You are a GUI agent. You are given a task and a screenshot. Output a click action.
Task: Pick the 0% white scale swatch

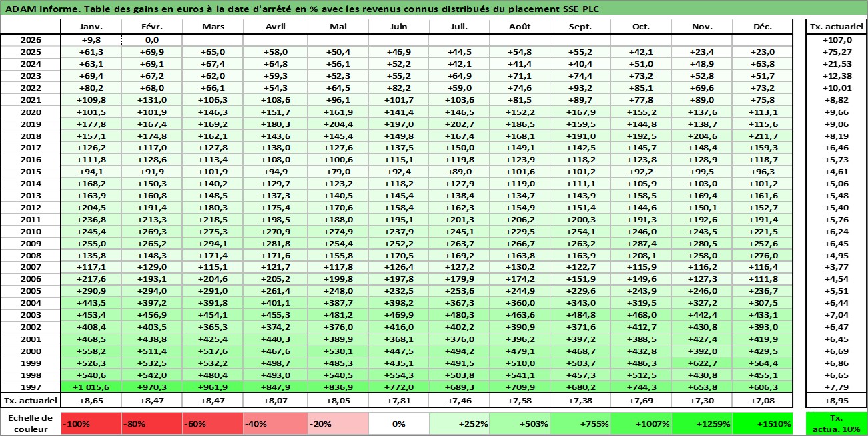click(x=398, y=423)
